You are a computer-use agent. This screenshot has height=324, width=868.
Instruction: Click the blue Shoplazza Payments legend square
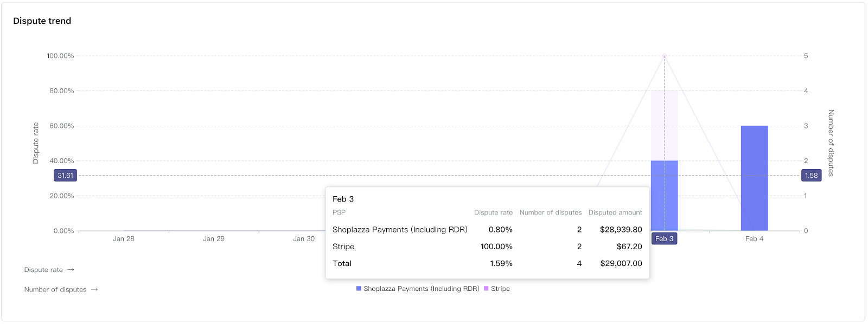click(359, 289)
